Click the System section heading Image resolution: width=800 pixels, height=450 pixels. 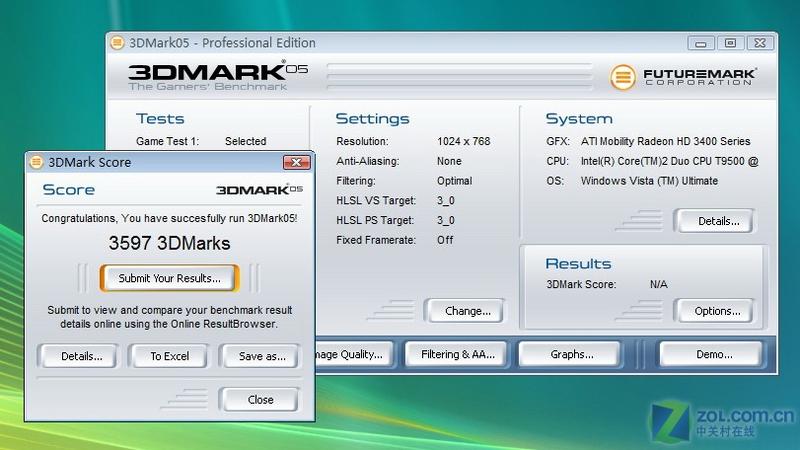coord(579,119)
